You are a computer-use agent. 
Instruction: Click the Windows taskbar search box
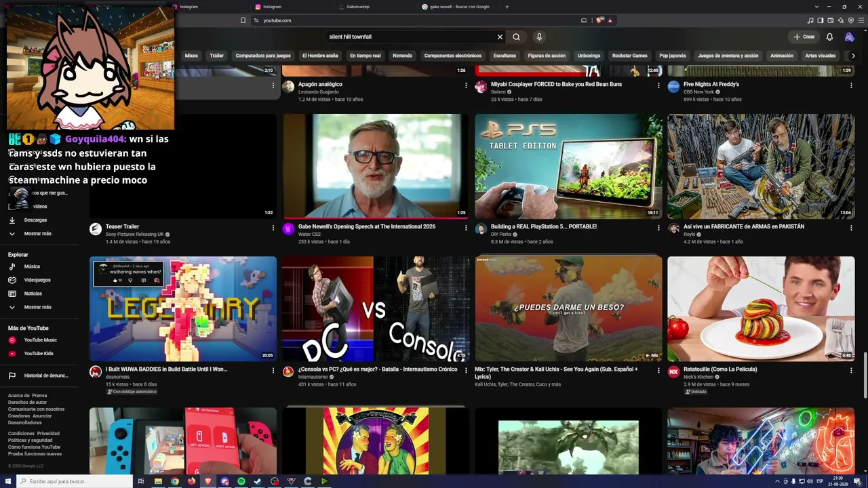(75, 481)
